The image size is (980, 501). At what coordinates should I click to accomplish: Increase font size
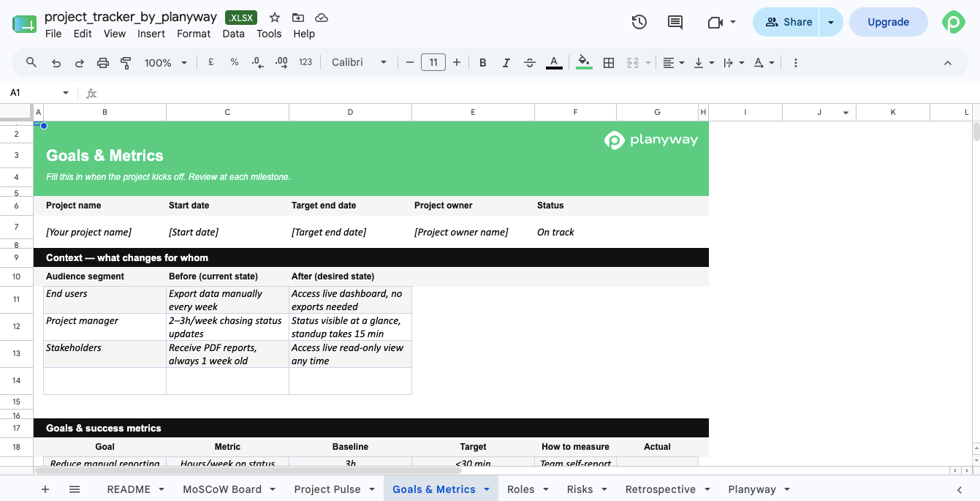click(457, 63)
